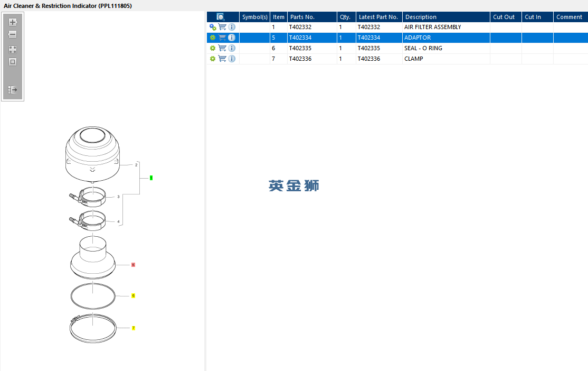The height and width of the screenshot is (371, 588).
Task: Select green callout 1 on diagram
Action: click(151, 178)
